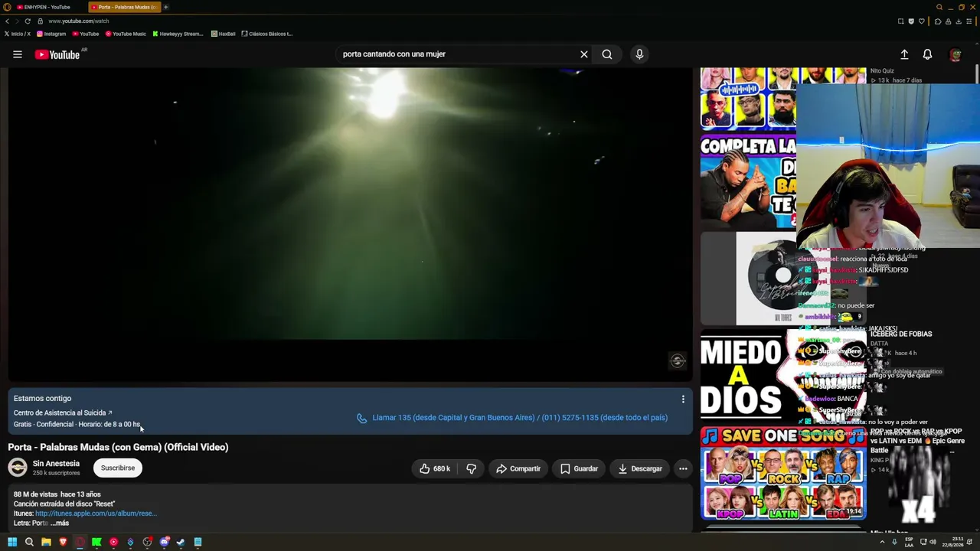Screen dimensions: 980x551
Task: Open a new browser tab
Action: coord(166,7)
